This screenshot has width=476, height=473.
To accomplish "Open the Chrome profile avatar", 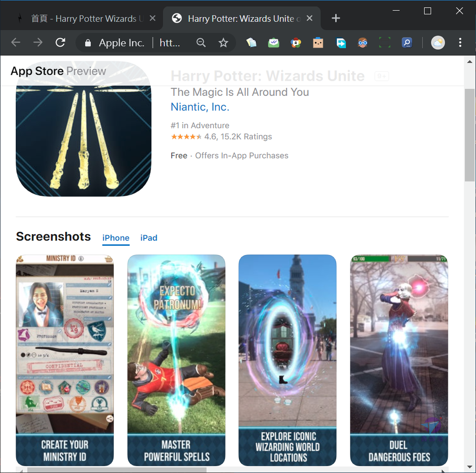I will pos(438,43).
